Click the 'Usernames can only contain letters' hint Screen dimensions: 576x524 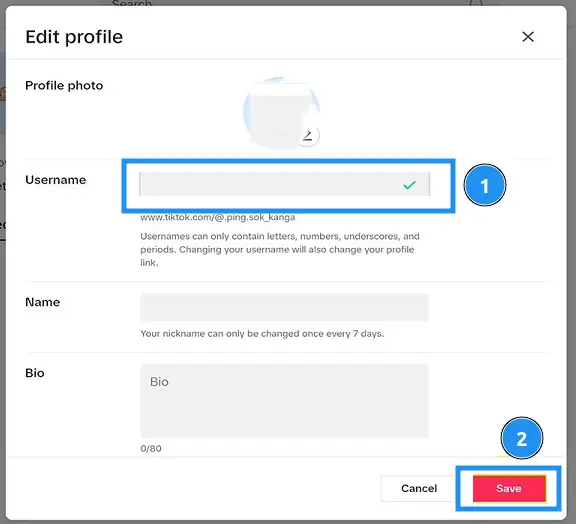point(280,249)
